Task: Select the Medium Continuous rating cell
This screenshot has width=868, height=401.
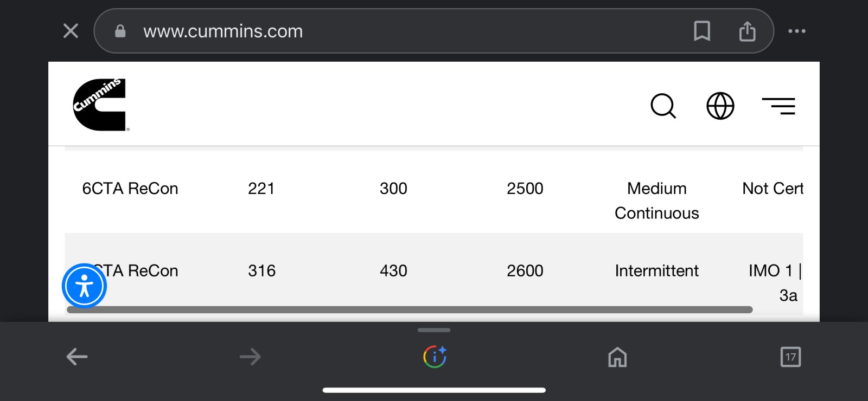Action: coord(657,200)
